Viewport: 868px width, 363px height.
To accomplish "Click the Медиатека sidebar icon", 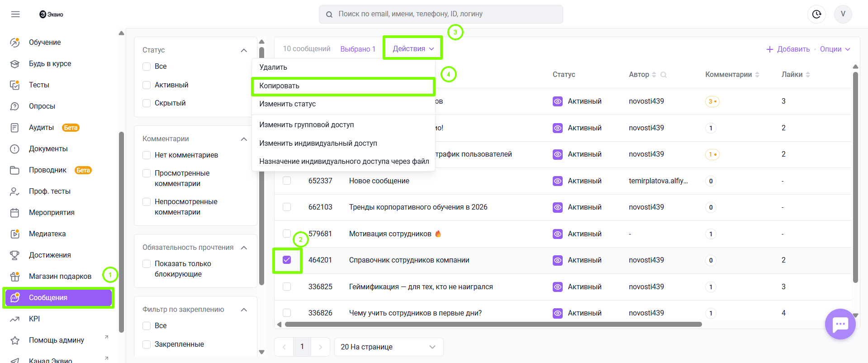I will 15,234.
